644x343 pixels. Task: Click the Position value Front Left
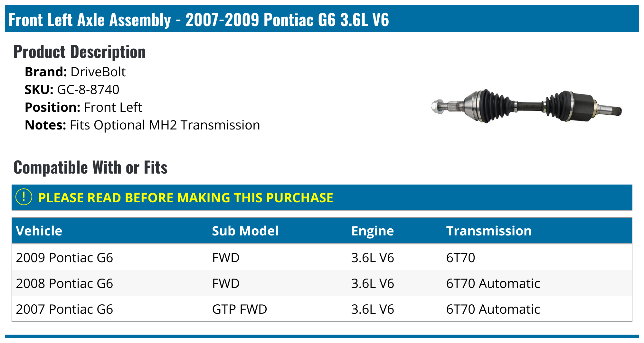tap(113, 107)
